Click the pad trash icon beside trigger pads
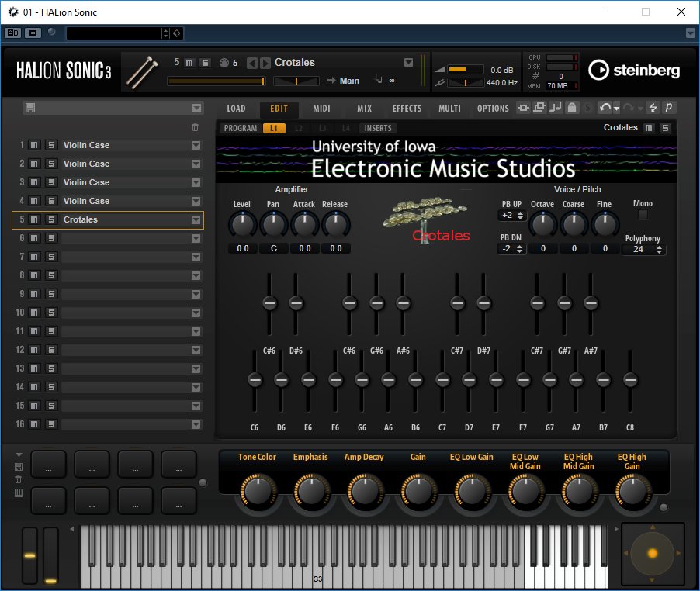The width and height of the screenshot is (700, 591). pyautogui.click(x=19, y=480)
